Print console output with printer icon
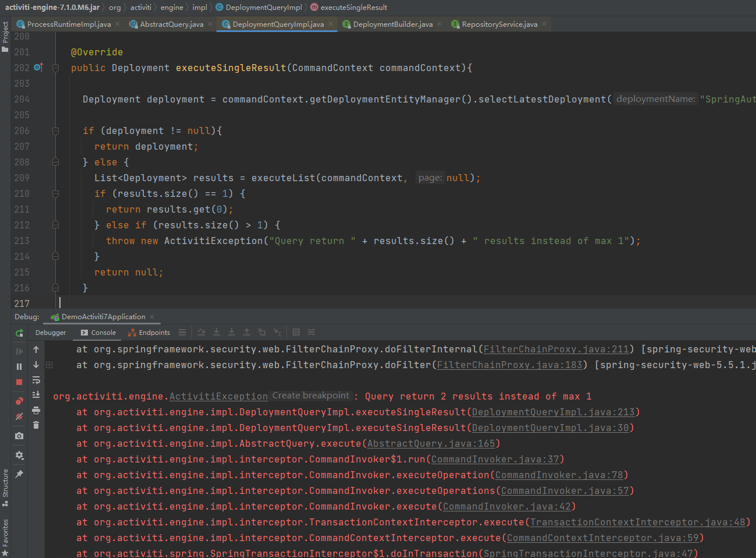 pos(36,410)
